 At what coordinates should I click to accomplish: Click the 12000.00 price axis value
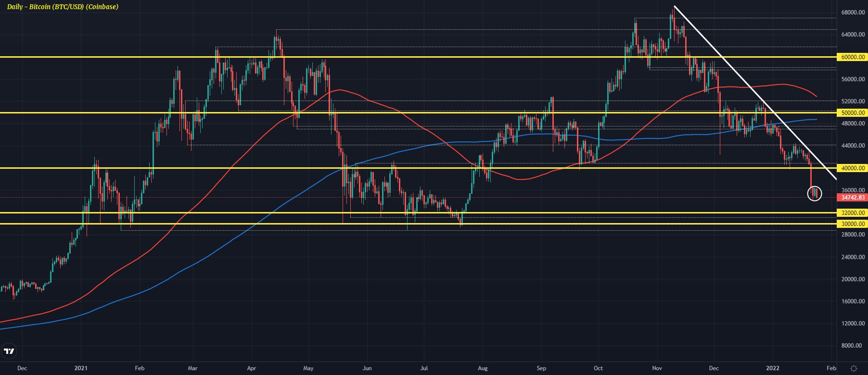click(853, 324)
